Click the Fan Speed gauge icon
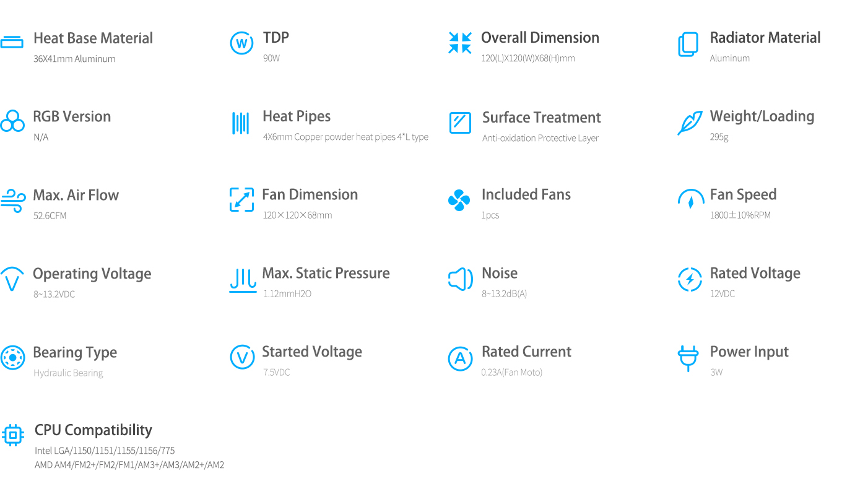Image resolution: width=868 pixels, height=494 pixels. pyautogui.click(x=691, y=199)
